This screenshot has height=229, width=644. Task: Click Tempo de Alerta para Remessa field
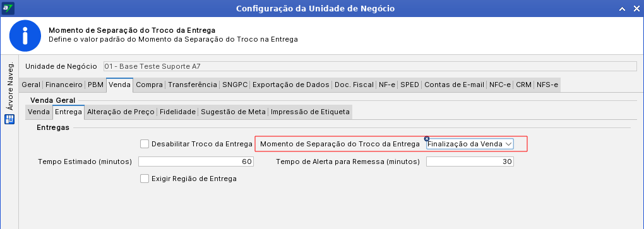[470, 161]
